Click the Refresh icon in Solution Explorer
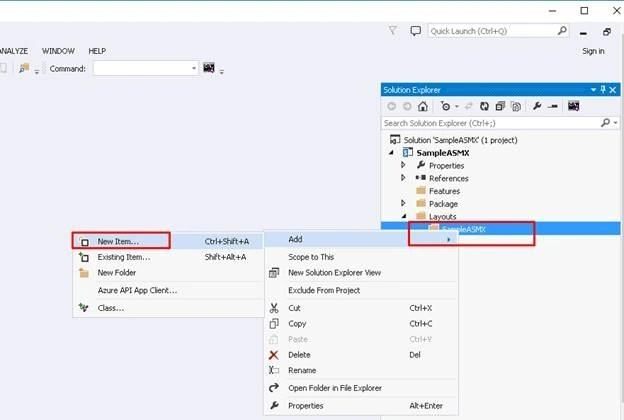This screenshot has width=624, height=420. coord(484,106)
